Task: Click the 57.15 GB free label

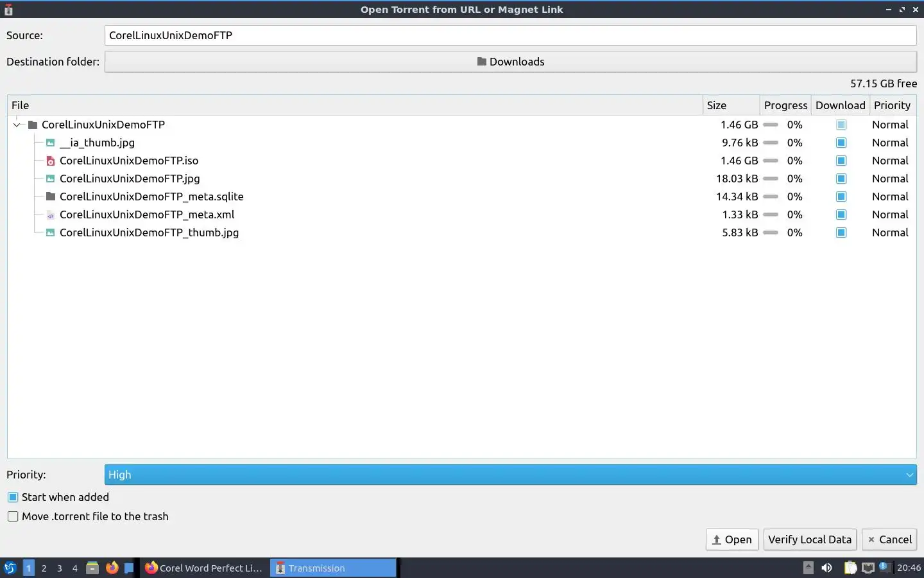Action: pos(884,83)
